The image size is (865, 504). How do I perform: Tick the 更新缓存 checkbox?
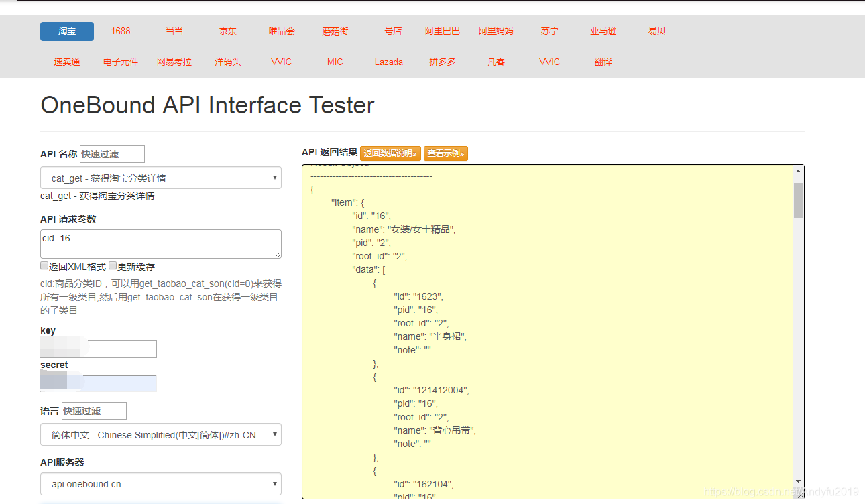pos(113,266)
